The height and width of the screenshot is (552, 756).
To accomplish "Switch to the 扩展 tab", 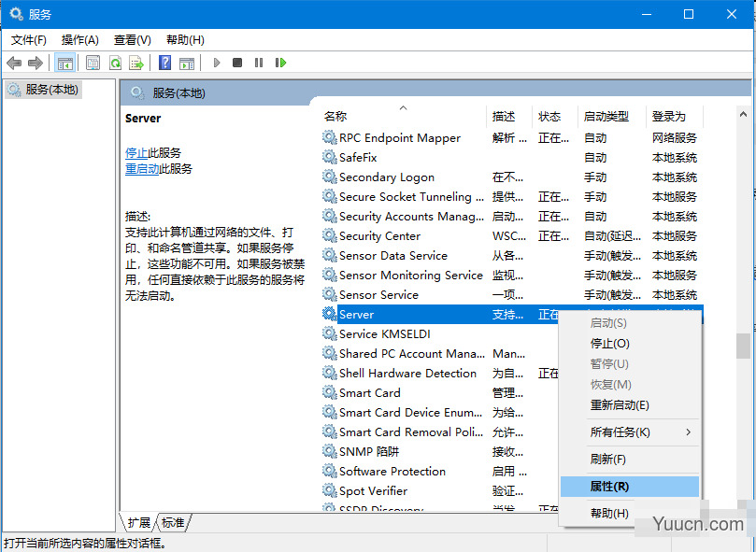I will [x=139, y=523].
